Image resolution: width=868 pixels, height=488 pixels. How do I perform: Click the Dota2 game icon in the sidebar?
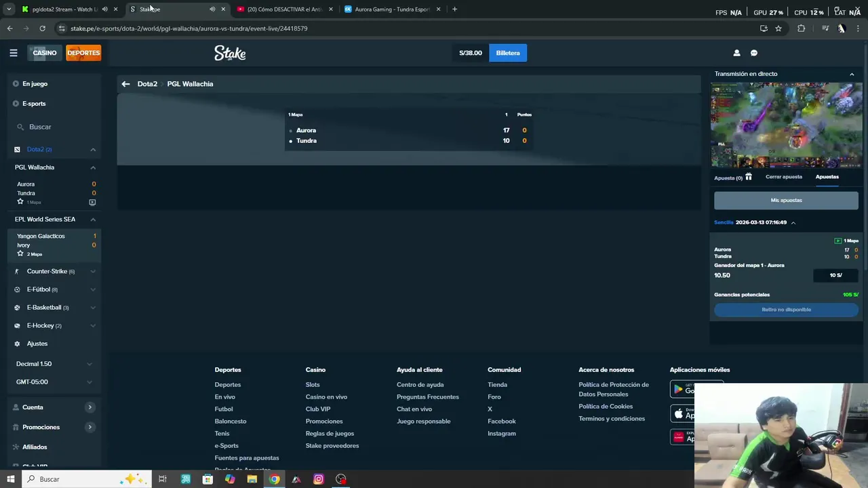pos(18,149)
